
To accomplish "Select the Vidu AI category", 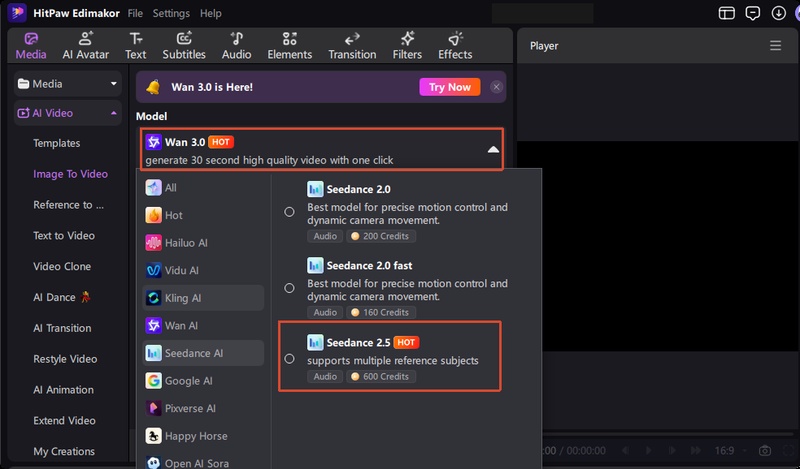I will point(203,270).
